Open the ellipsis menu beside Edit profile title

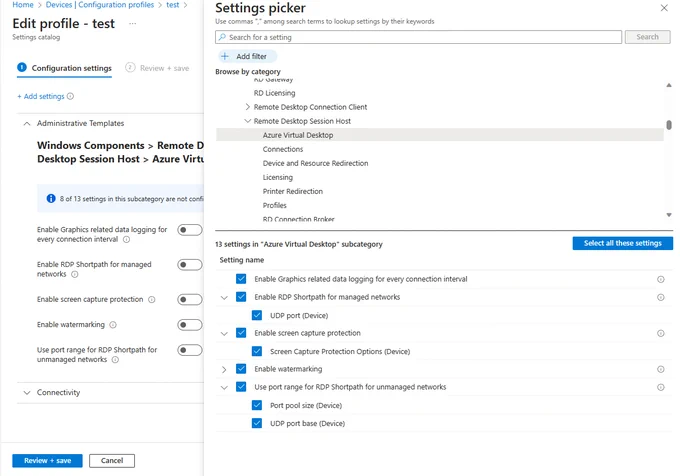pos(133,23)
